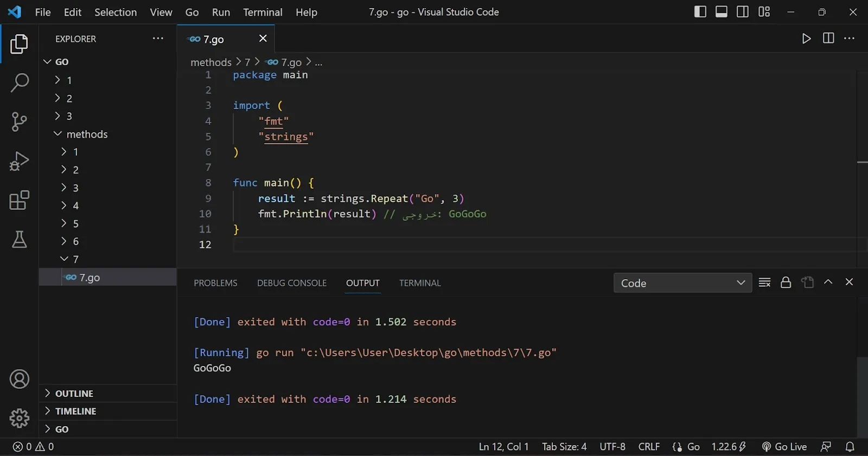Toggle output auto-scroll lock
This screenshot has height=456, width=868.
pos(786,282)
